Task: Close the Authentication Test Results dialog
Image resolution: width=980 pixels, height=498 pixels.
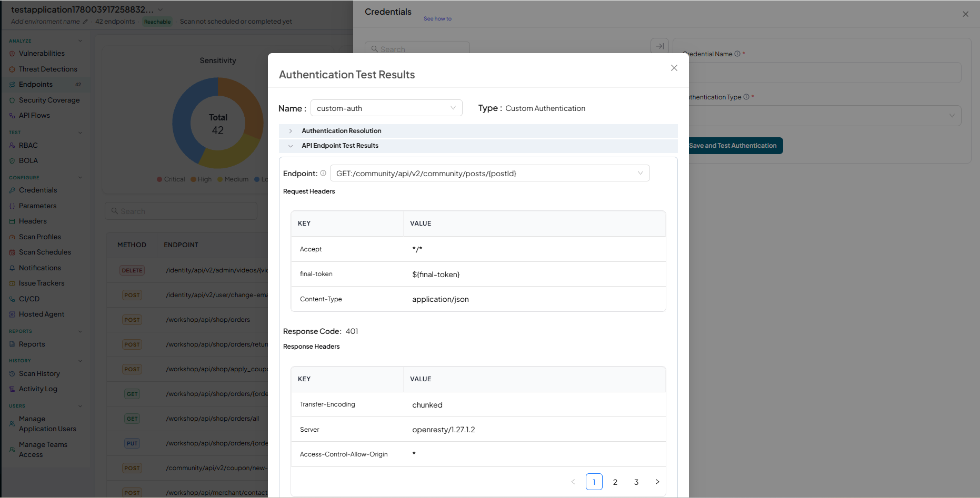Action: click(674, 68)
